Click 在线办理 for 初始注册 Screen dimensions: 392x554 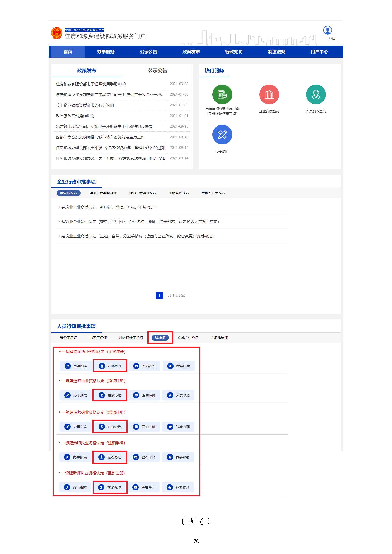coord(110,366)
